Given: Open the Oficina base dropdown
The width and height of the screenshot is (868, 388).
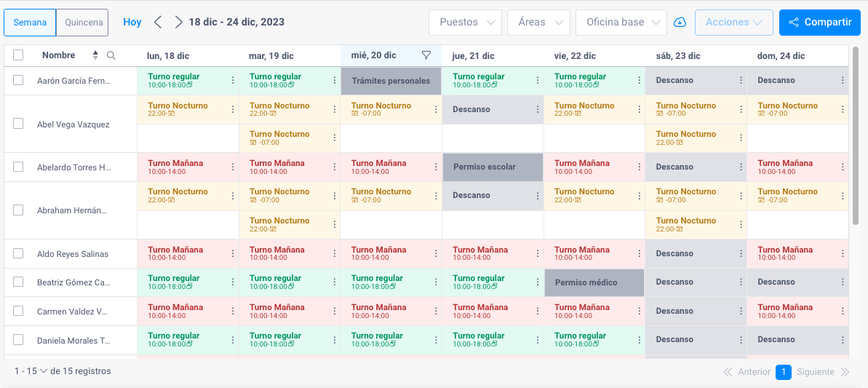Looking at the screenshot, I should pos(621,23).
